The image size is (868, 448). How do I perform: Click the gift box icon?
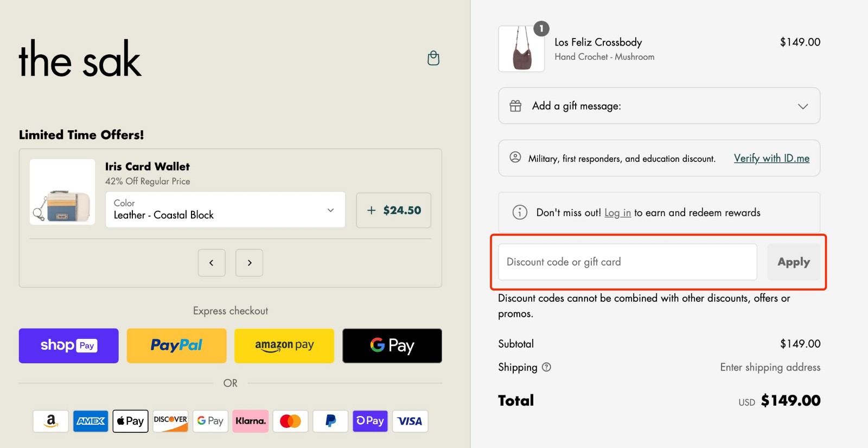[515, 106]
